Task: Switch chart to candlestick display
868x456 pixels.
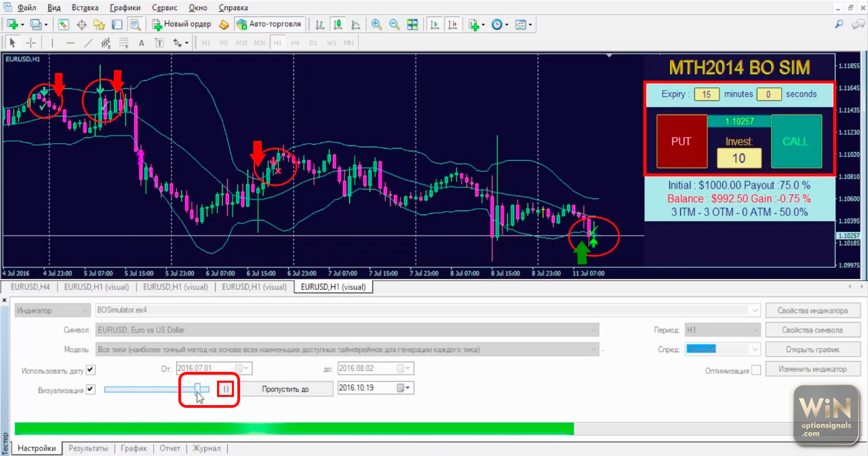Action: coord(338,24)
